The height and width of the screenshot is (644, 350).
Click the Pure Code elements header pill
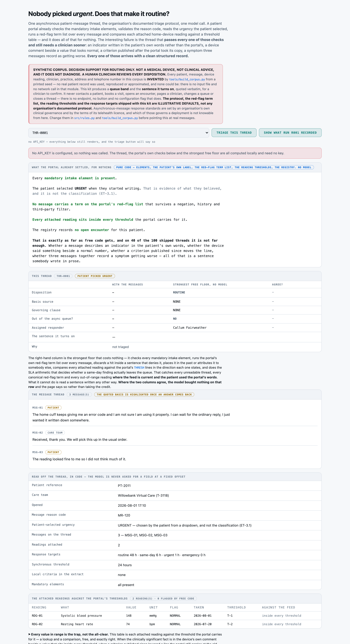(x=214, y=167)
